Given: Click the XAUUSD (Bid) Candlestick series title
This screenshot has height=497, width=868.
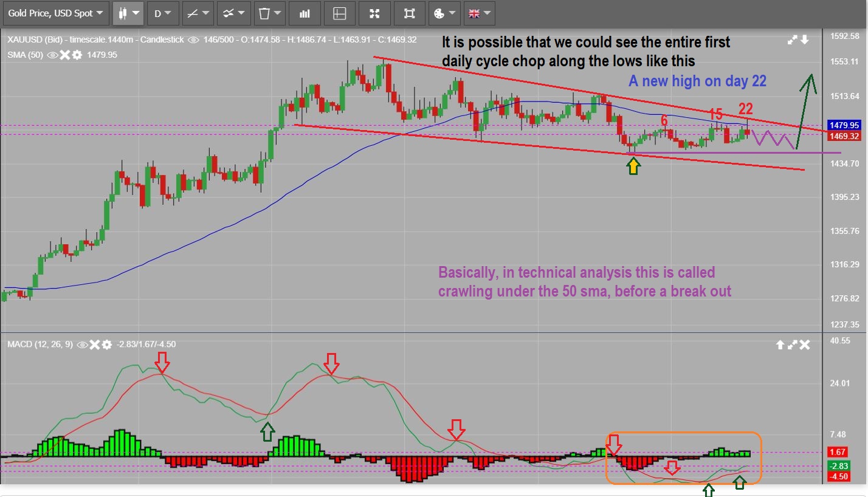Looking at the screenshot, I should [95, 40].
